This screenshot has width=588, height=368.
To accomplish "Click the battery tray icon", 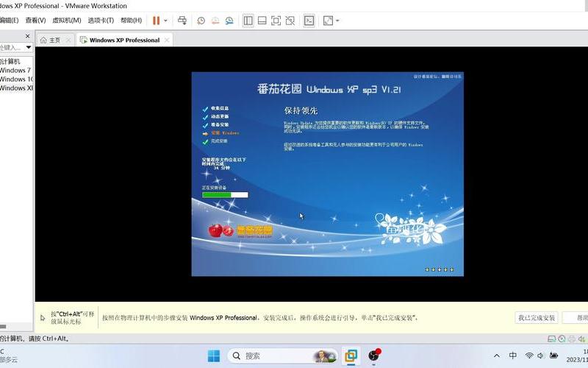I will 553,355.
